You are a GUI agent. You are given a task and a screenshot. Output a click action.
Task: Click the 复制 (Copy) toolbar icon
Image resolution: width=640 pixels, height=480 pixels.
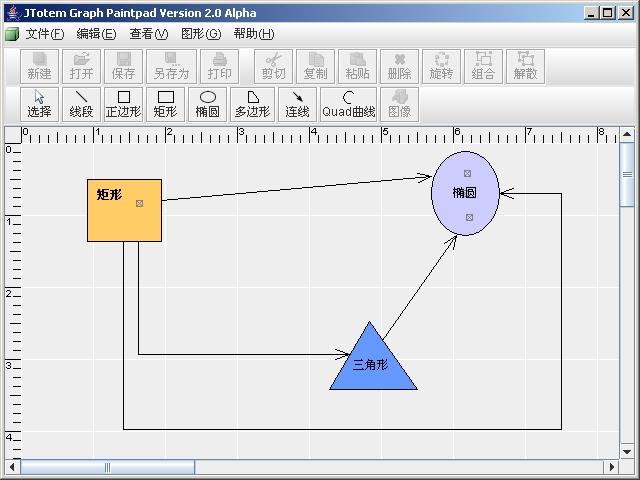(x=316, y=67)
